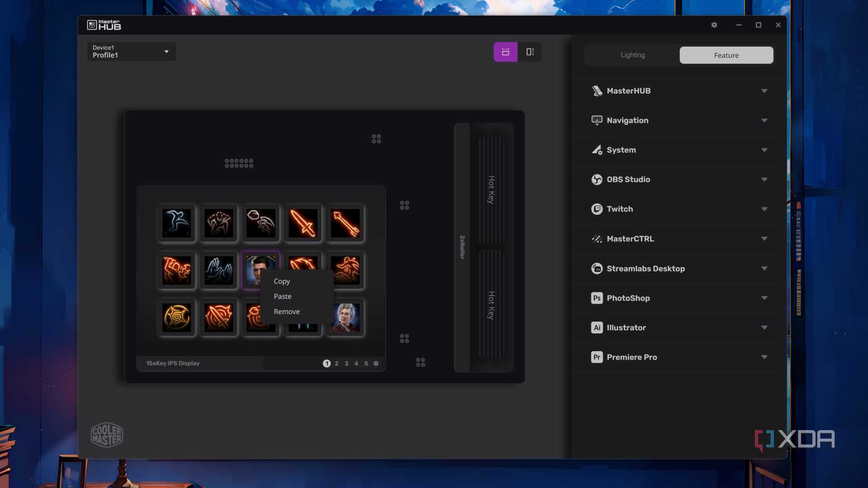
Task: Go to key display page 4
Action: click(356, 363)
